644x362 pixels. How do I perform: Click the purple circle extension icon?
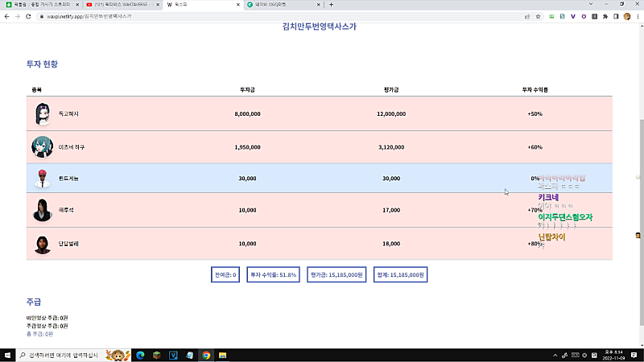click(584, 16)
